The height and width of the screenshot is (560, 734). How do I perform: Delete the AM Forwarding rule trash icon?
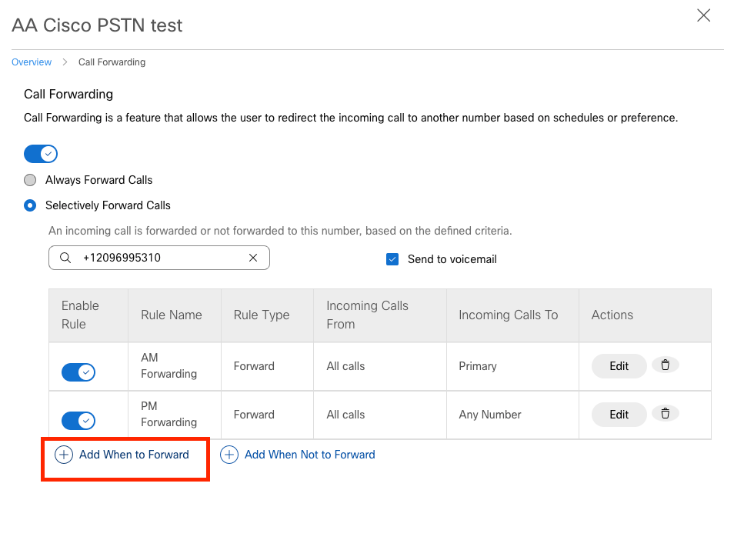click(x=666, y=365)
